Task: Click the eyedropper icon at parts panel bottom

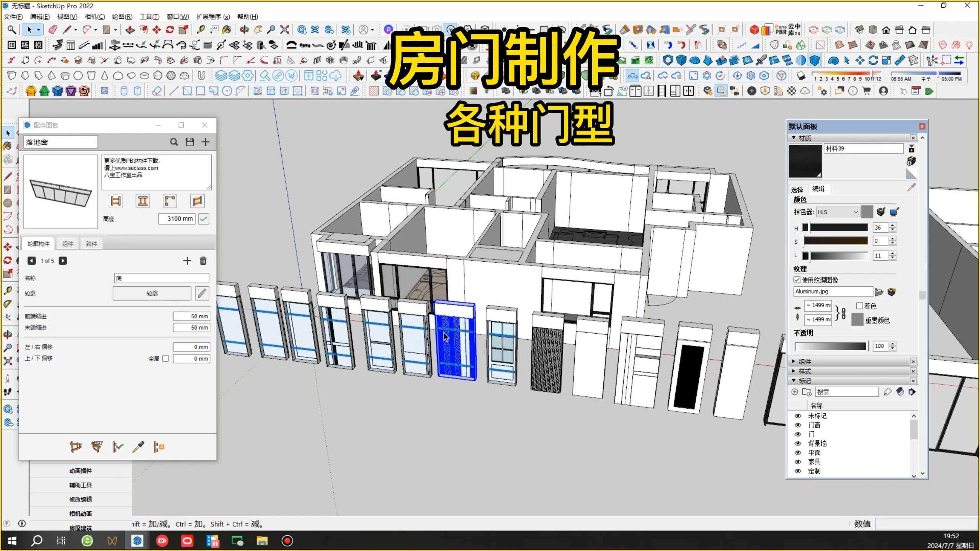Action: pyautogui.click(x=138, y=447)
